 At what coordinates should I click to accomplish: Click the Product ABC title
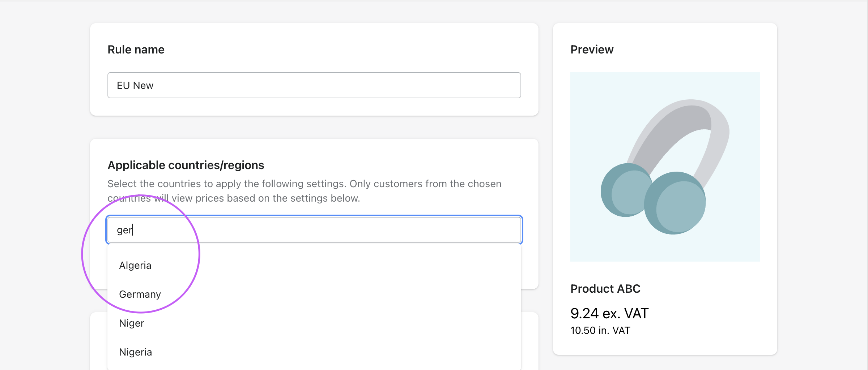pos(605,289)
